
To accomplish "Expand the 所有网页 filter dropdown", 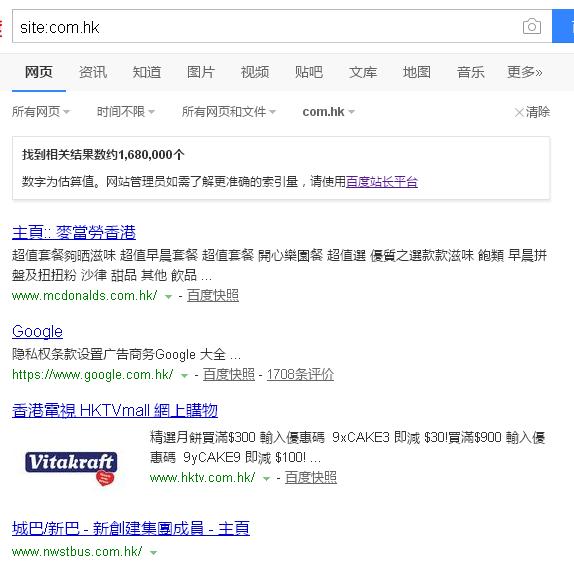I will pyautogui.click(x=41, y=112).
